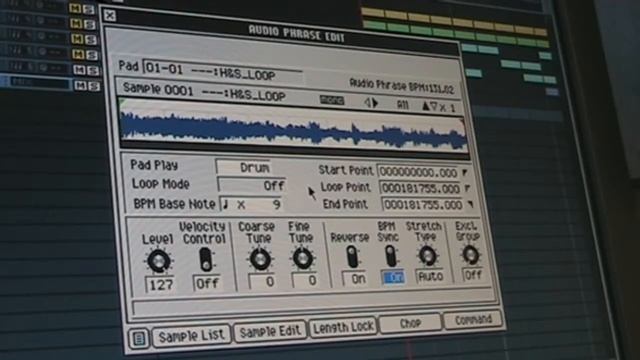Viewport: 640px width, 360px height.
Task: Click the Sample 0001 H&S_LOOP name
Action: (x=204, y=92)
